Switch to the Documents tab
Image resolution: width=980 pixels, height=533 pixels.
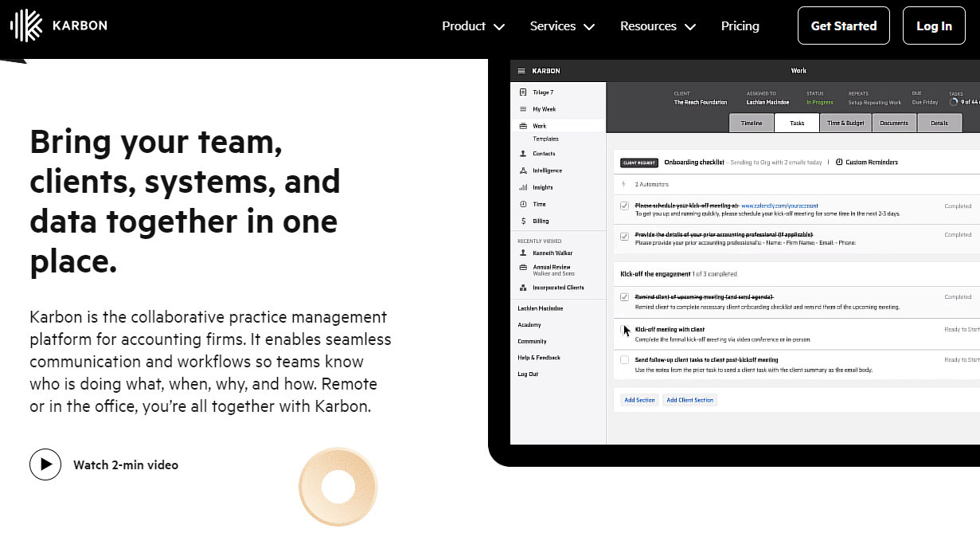pos(894,123)
